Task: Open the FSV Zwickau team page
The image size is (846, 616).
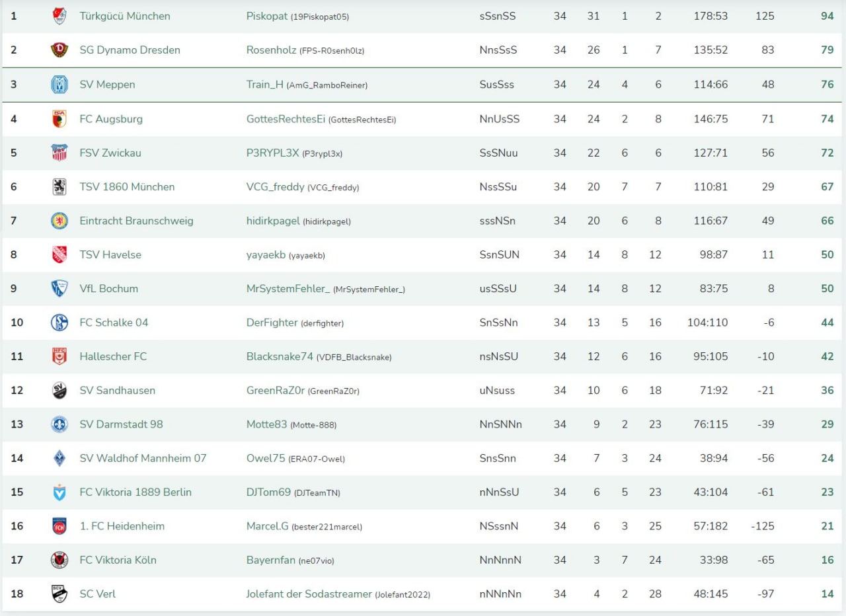Action: point(110,153)
